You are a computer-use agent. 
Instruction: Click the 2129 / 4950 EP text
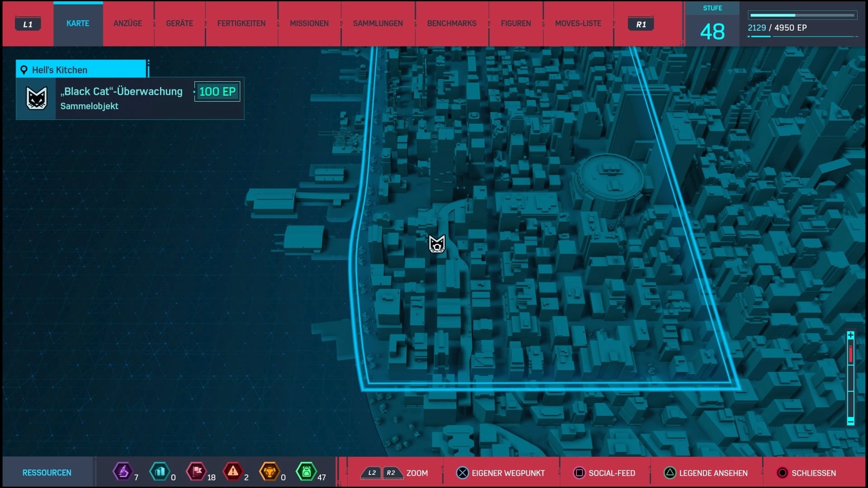tap(777, 28)
